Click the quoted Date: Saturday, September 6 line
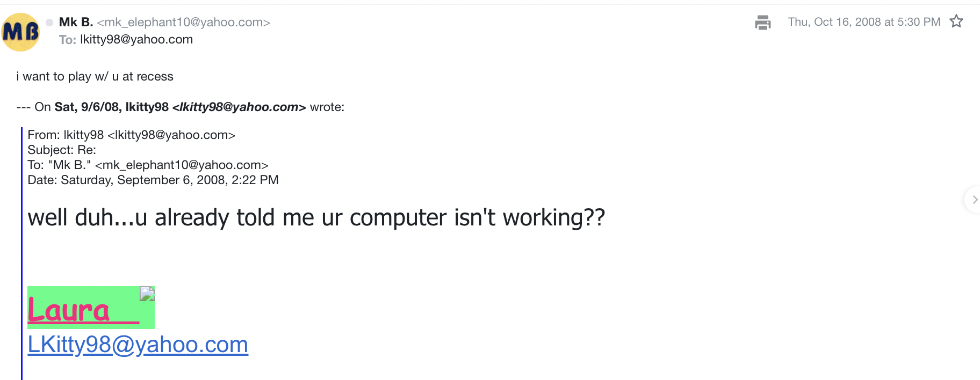The image size is (980, 380). 153,180
